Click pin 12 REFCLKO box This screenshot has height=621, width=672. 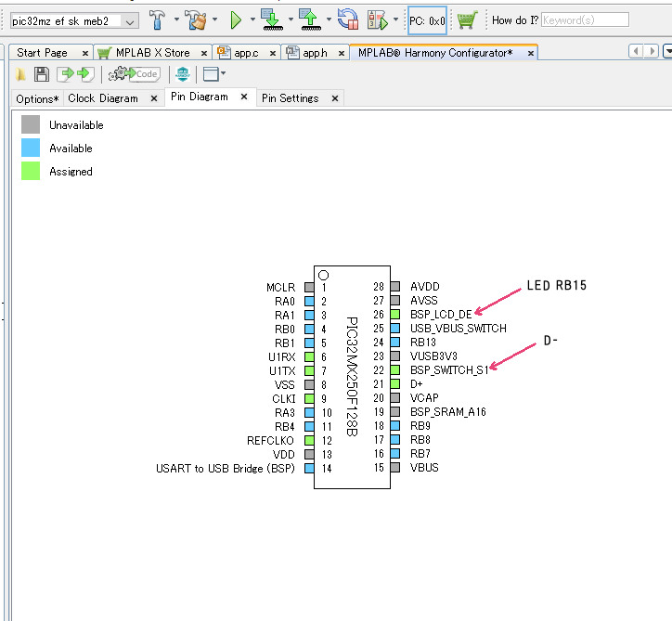click(x=309, y=440)
